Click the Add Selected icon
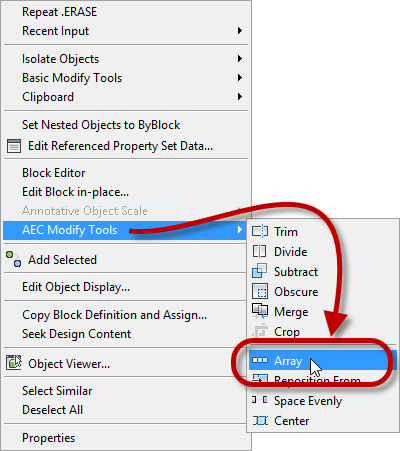This screenshot has width=400, height=451. pos(14,259)
